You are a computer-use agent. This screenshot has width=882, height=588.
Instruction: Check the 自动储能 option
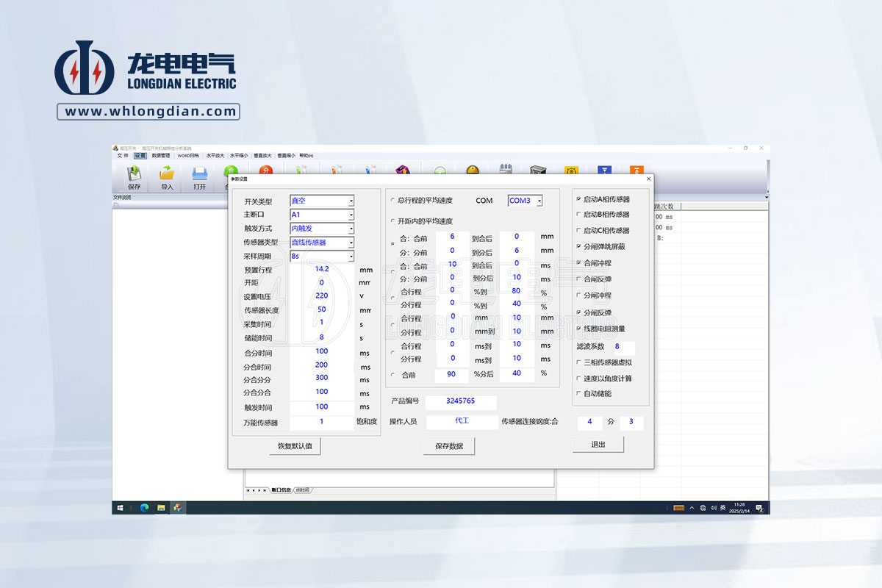point(579,394)
